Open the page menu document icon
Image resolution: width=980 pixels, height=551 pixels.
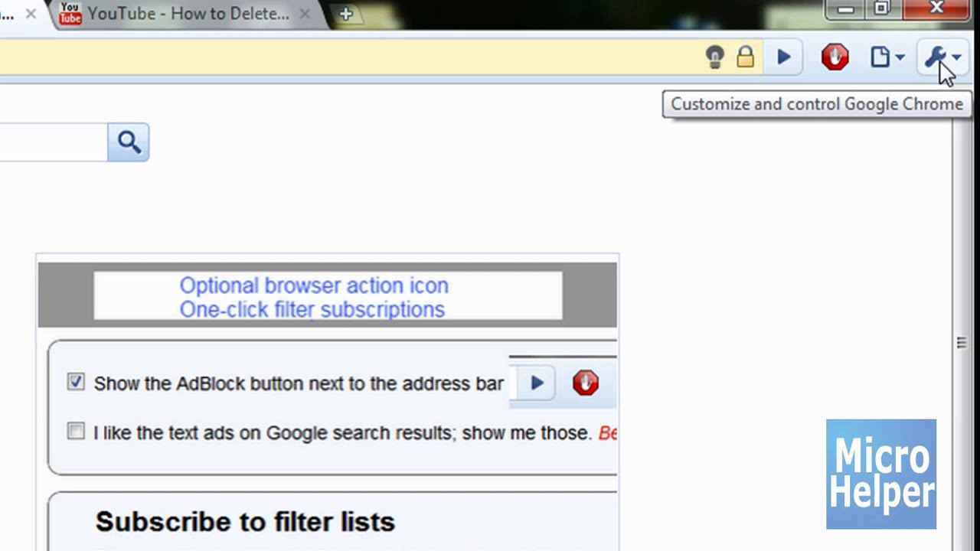887,57
